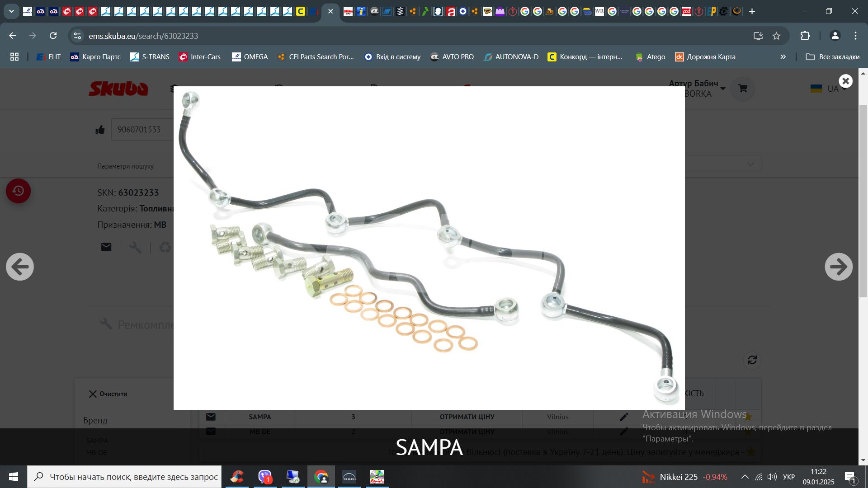Viewport: 868px width, 488px height.
Task: Open the CEI Parts Search bookmark
Action: pyautogui.click(x=316, y=57)
